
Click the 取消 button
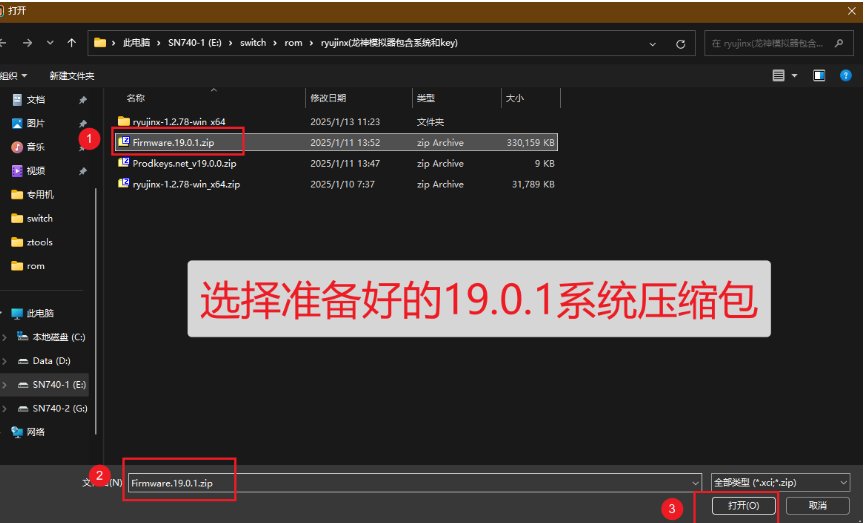coord(817,506)
